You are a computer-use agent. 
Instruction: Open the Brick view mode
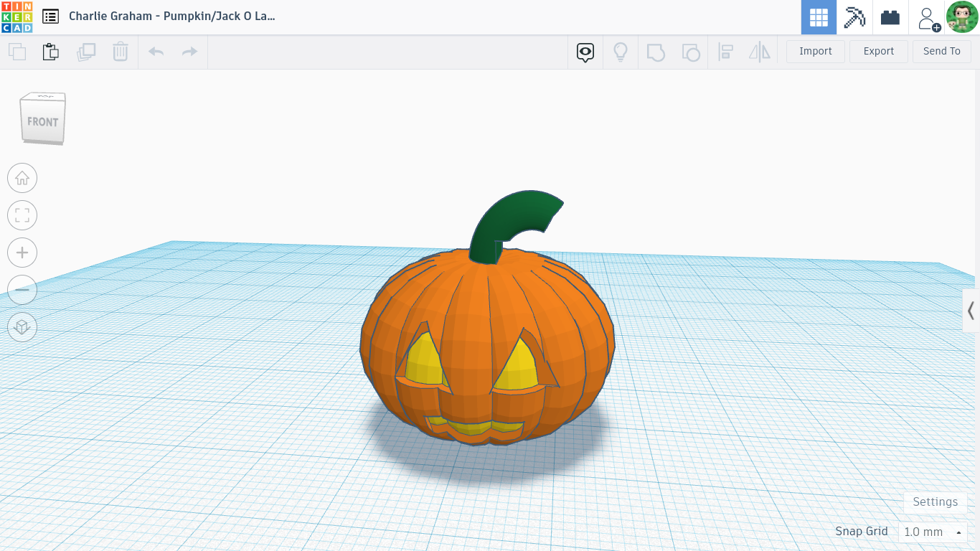pos(890,17)
